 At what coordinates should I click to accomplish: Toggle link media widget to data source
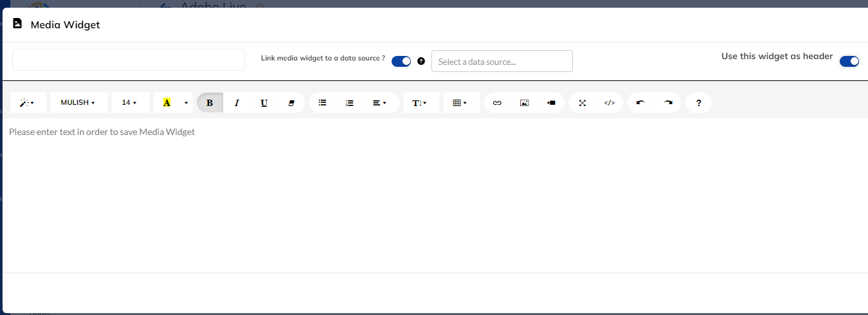coord(401,61)
